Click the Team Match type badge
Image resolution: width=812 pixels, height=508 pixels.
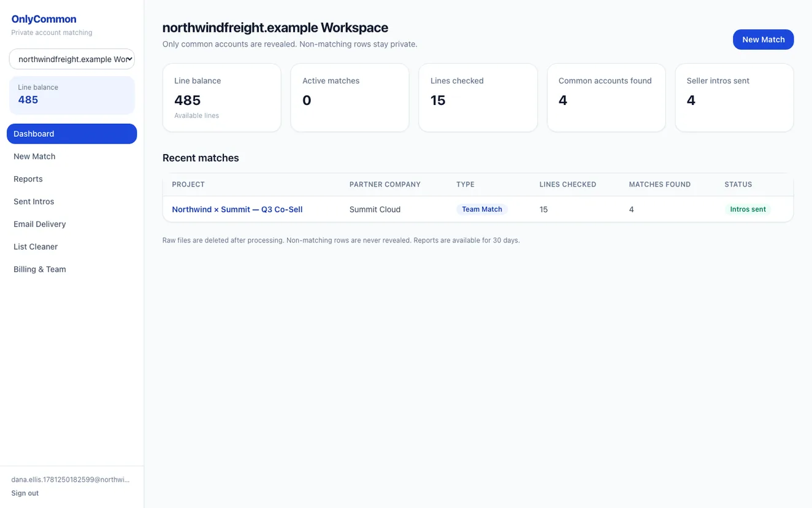(482, 209)
